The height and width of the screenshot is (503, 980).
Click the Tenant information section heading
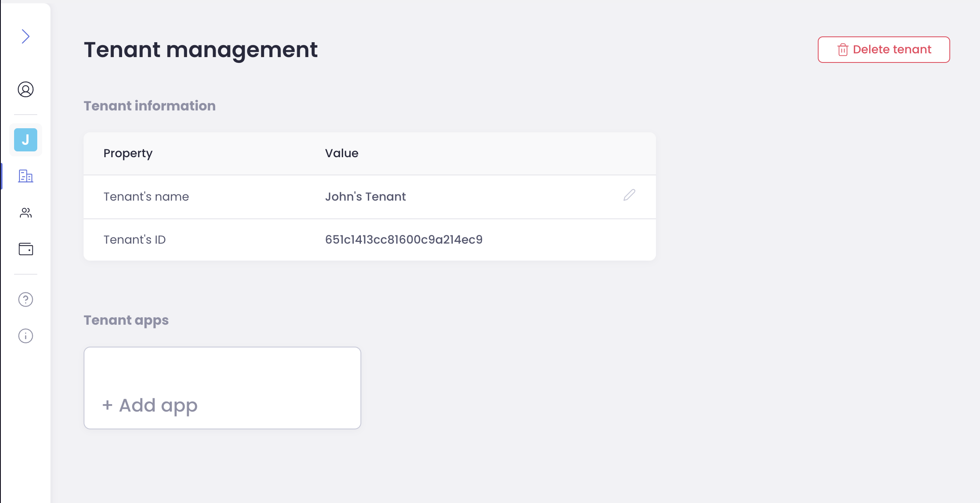tap(149, 106)
